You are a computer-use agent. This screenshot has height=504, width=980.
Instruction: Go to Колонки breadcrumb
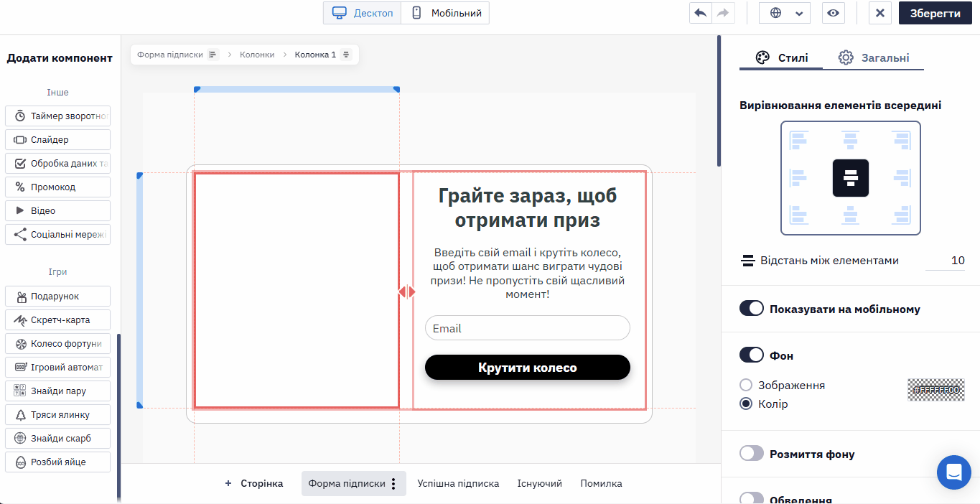click(x=257, y=55)
